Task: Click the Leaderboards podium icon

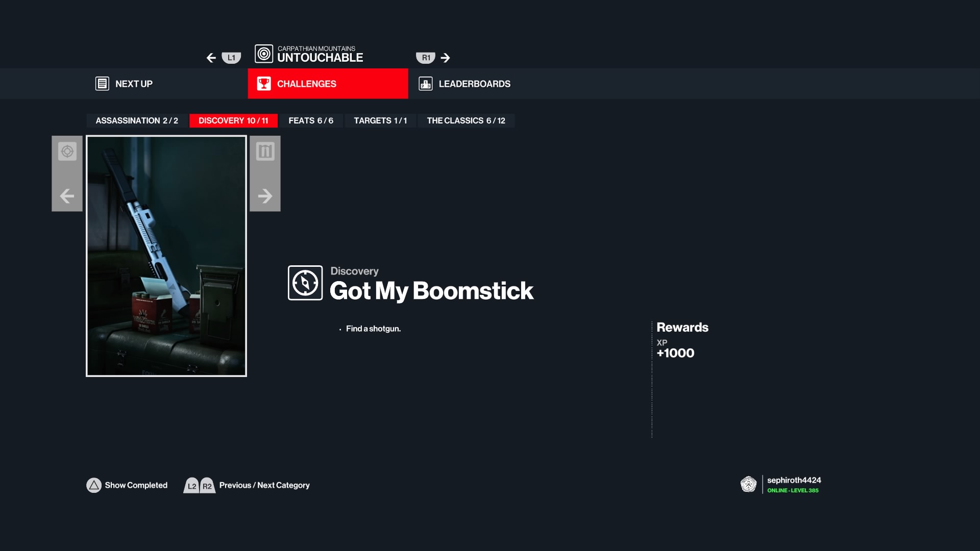Action: coord(425,84)
